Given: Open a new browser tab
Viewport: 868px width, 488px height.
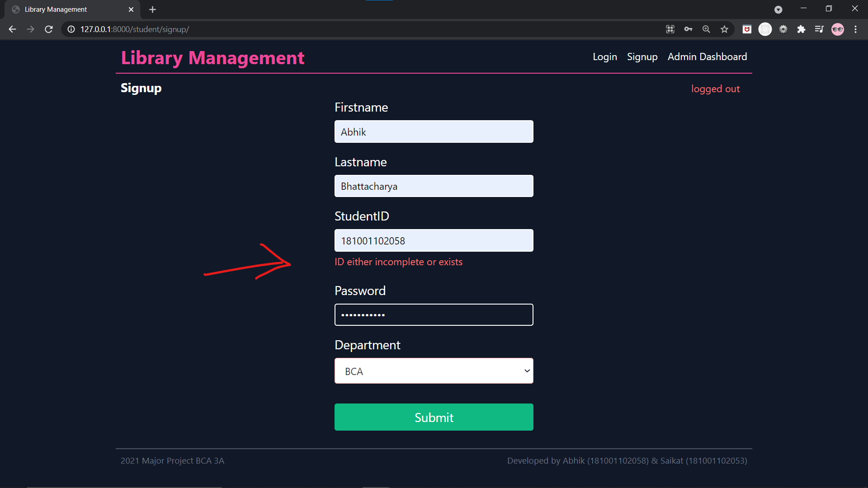Looking at the screenshot, I should [152, 9].
